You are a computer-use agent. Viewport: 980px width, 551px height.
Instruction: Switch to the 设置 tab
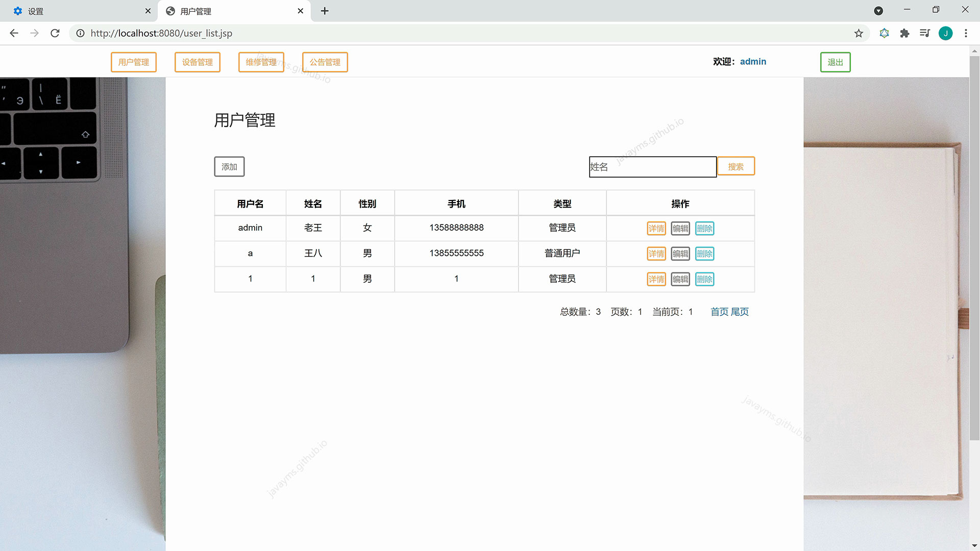pyautogui.click(x=77, y=11)
